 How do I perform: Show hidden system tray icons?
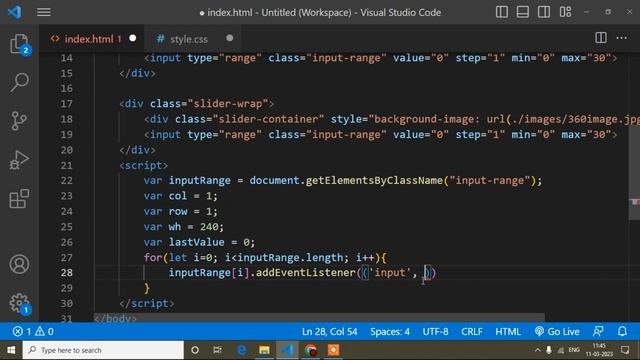pos(538,350)
